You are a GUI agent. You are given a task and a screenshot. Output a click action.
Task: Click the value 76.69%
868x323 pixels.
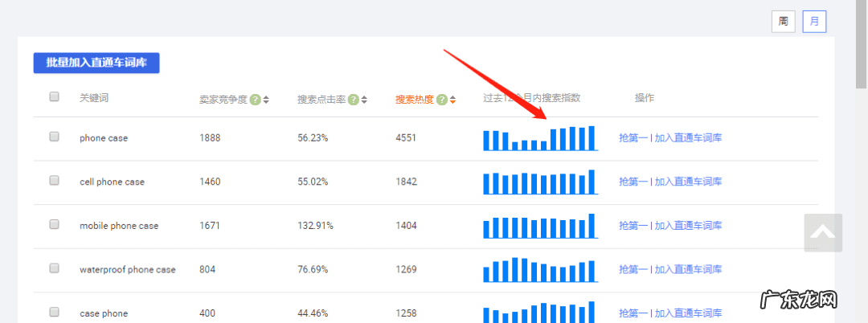click(x=313, y=270)
